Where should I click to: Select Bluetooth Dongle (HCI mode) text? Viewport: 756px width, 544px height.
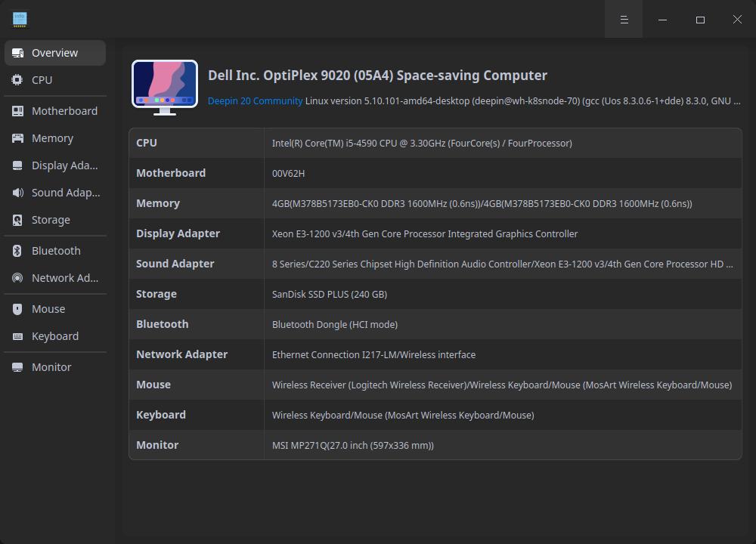pyautogui.click(x=335, y=325)
